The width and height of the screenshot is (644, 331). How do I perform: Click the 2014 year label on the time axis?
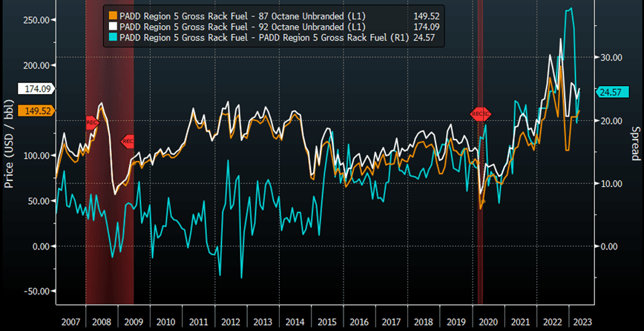coord(295,321)
